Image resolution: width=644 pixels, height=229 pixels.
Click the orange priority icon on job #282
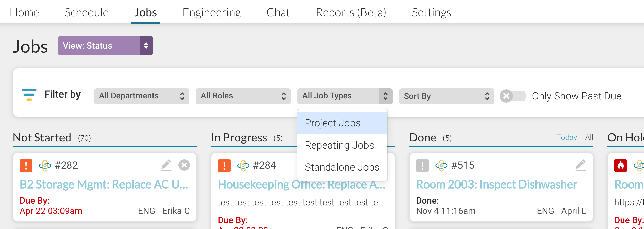point(26,166)
